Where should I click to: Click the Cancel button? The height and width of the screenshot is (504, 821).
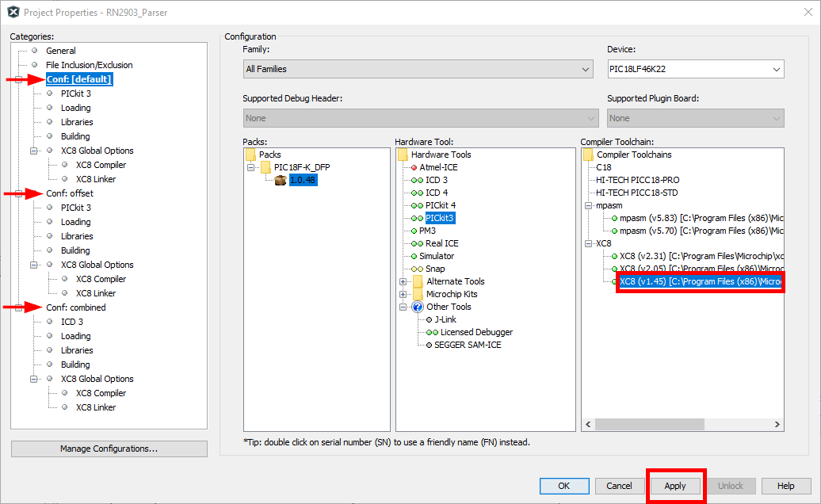620,486
